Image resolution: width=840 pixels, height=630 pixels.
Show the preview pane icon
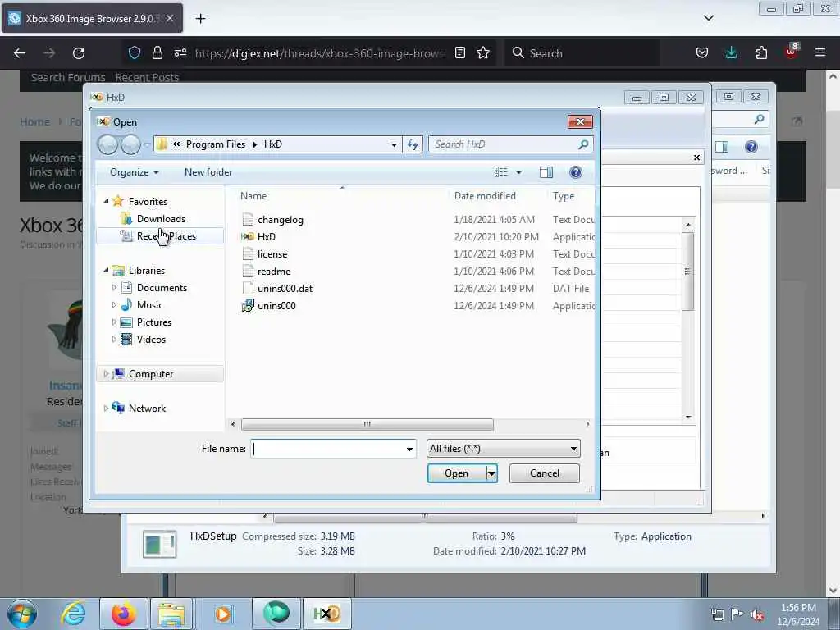(x=546, y=172)
